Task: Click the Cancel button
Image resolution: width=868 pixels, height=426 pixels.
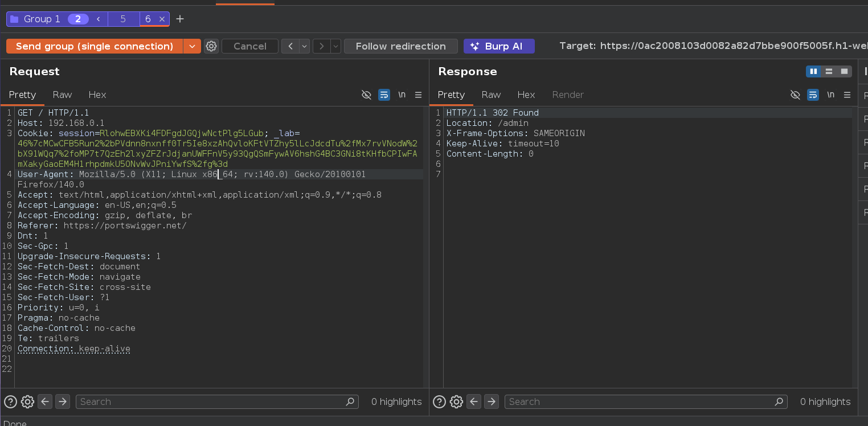Action: coord(250,46)
